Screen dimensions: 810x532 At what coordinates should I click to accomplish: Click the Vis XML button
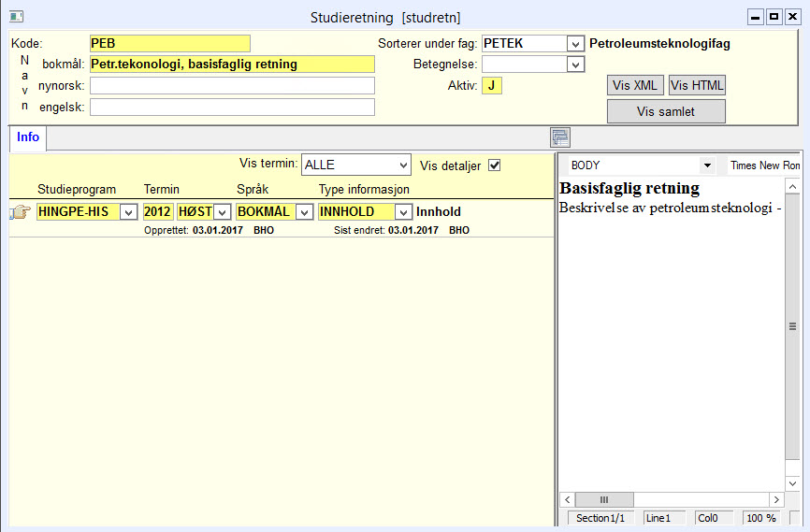click(635, 85)
